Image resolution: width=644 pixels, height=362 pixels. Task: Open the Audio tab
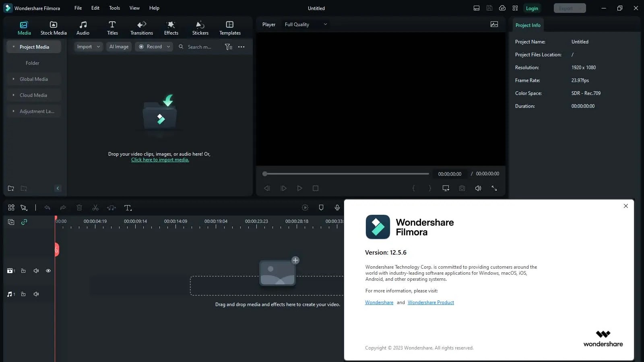pos(83,28)
